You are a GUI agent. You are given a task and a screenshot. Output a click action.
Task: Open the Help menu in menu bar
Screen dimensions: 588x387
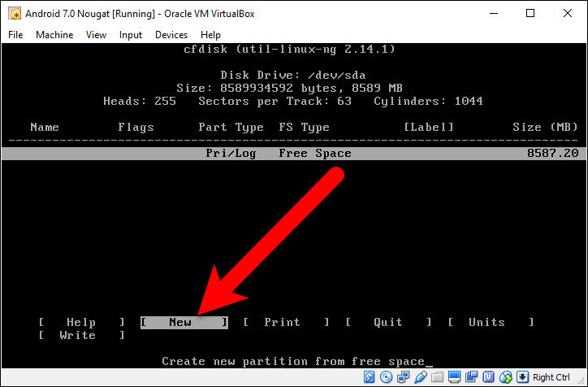click(210, 35)
